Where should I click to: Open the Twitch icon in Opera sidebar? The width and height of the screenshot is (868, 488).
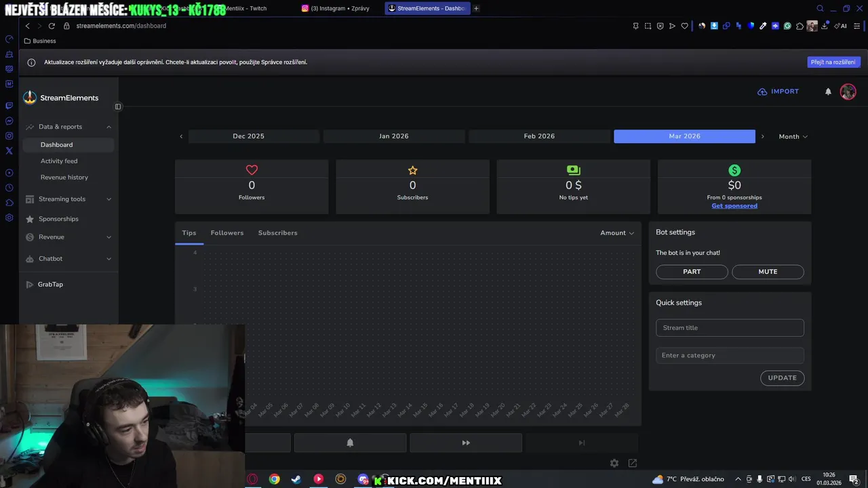pos(9,106)
